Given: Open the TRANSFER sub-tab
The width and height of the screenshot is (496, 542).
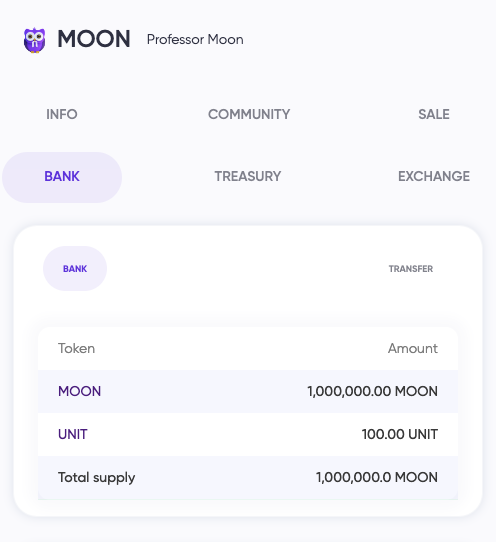Looking at the screenshot, I should (x=411, y=269).
